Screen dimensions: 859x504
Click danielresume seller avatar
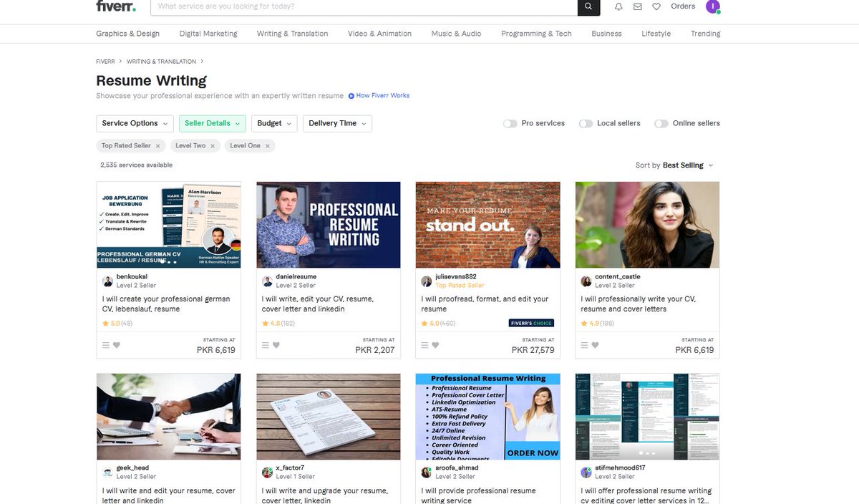click(267, 281)
